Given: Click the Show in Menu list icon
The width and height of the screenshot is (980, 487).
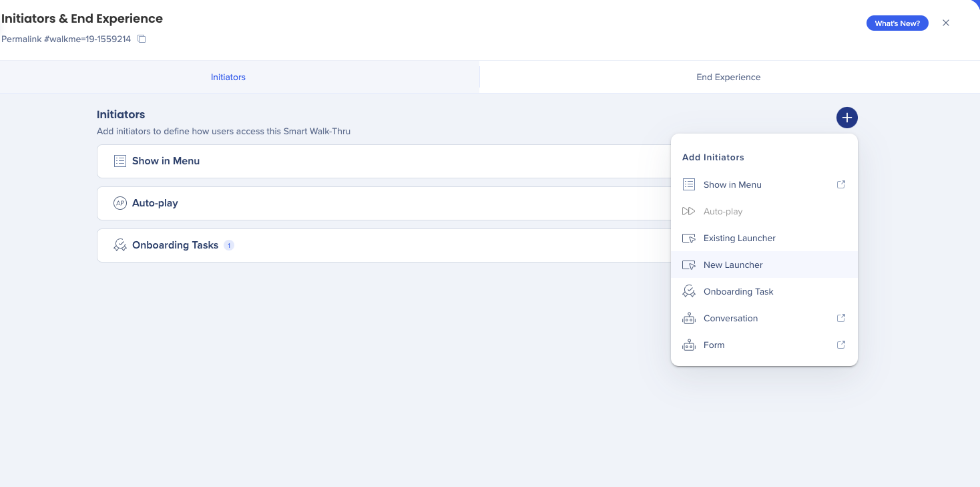Looking at the screenshot, I should pos(120,161).
